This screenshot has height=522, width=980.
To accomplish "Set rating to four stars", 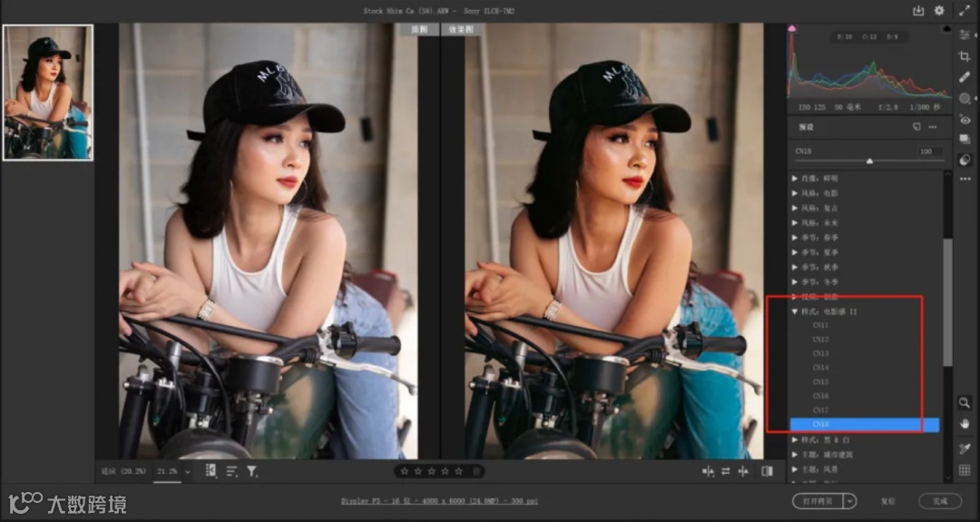I will (446, 471).
